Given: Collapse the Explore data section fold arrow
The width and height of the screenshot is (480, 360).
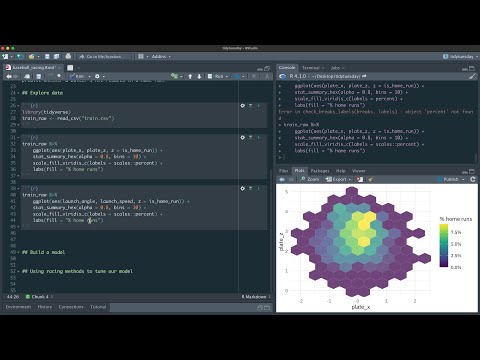Looking at the screenshot, I should click(x=18, y=93).
